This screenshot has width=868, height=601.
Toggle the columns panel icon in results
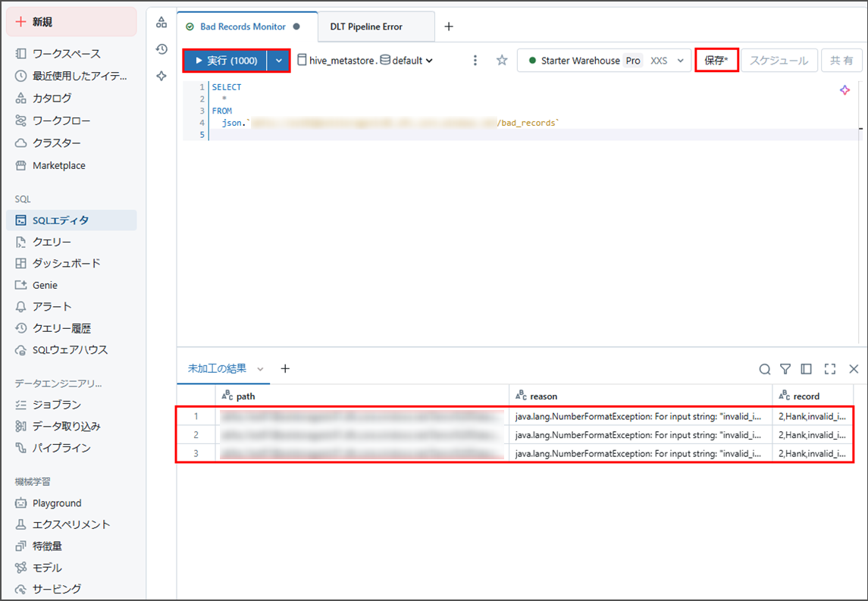point(807,369)
